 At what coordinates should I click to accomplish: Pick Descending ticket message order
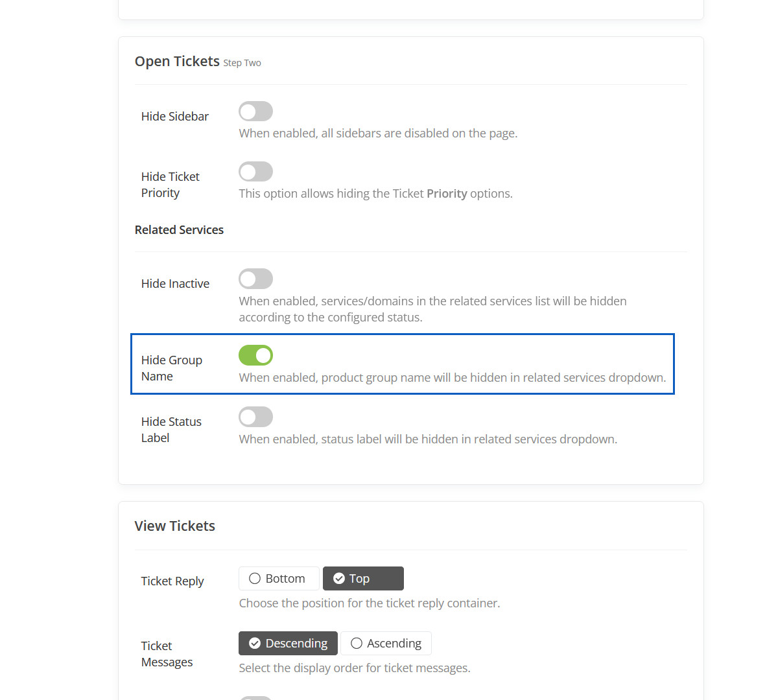coord(288,643)
